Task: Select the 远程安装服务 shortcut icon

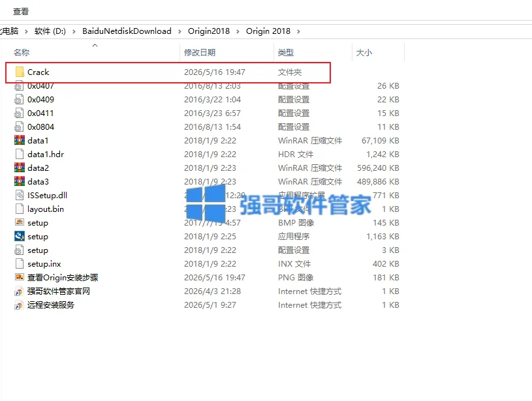Action: 19,304
